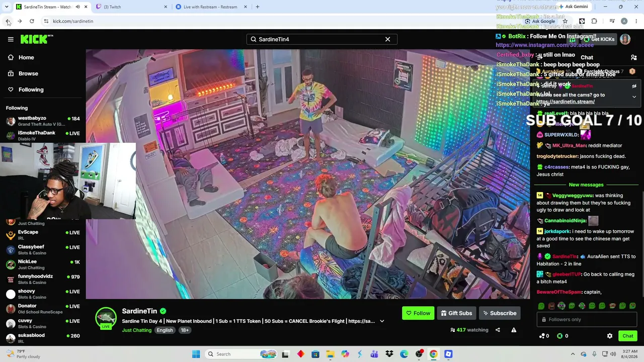Open a new browser tab
The image size is (644, 362).
(257, 7)
